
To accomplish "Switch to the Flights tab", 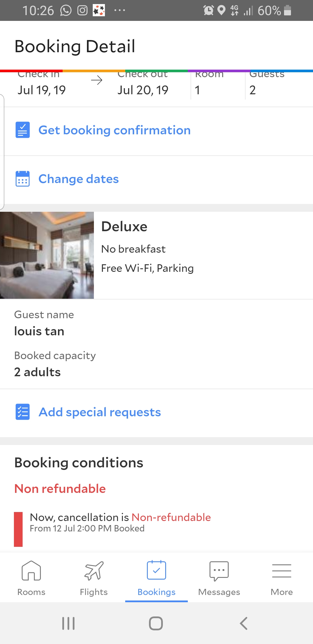I will click(94, 577).
